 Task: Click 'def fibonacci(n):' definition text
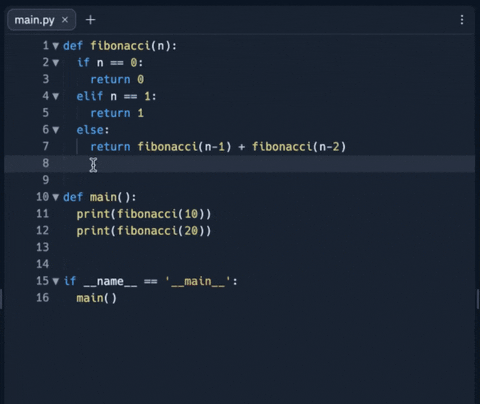click(120, 46)
